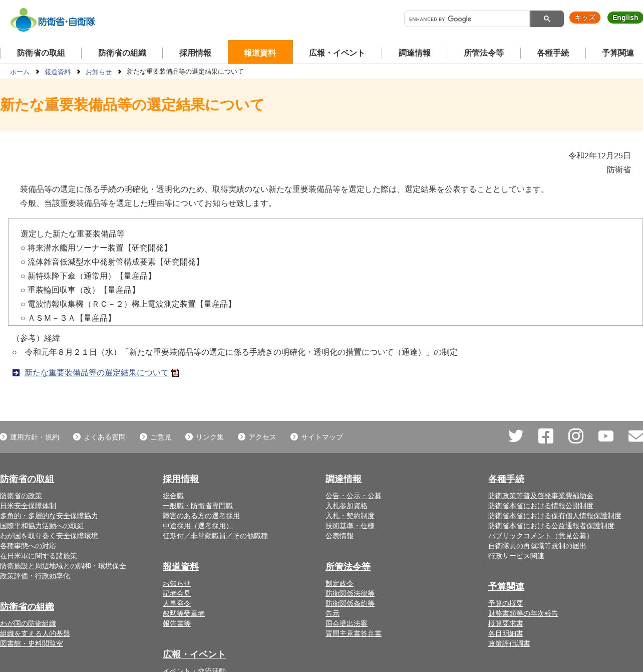The width and height of the screenshot is (643, 672).
Task: Open 障害のある方の選考採用 link
Action: (x=201, y=516)
